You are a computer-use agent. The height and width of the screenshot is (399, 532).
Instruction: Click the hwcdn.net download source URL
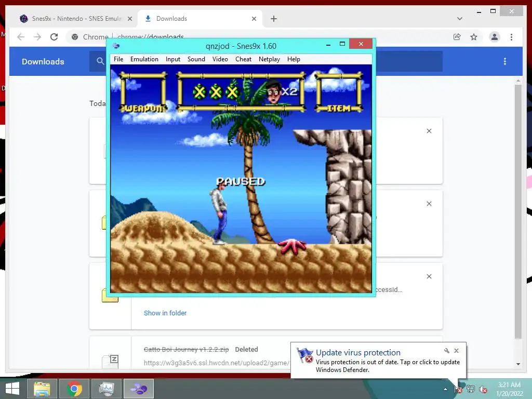click(x=217, y=363)
